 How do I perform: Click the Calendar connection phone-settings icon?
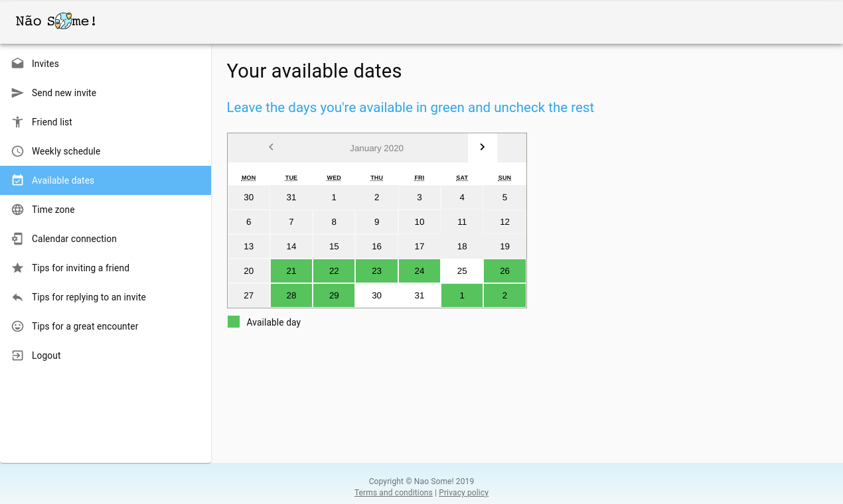(x=18, y=239)
